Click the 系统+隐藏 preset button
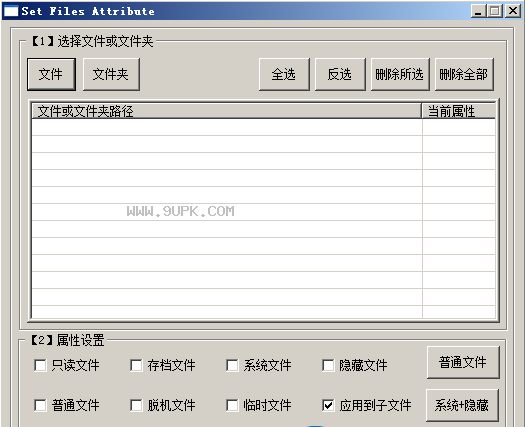525x427 pixels. tap(462, 405)
